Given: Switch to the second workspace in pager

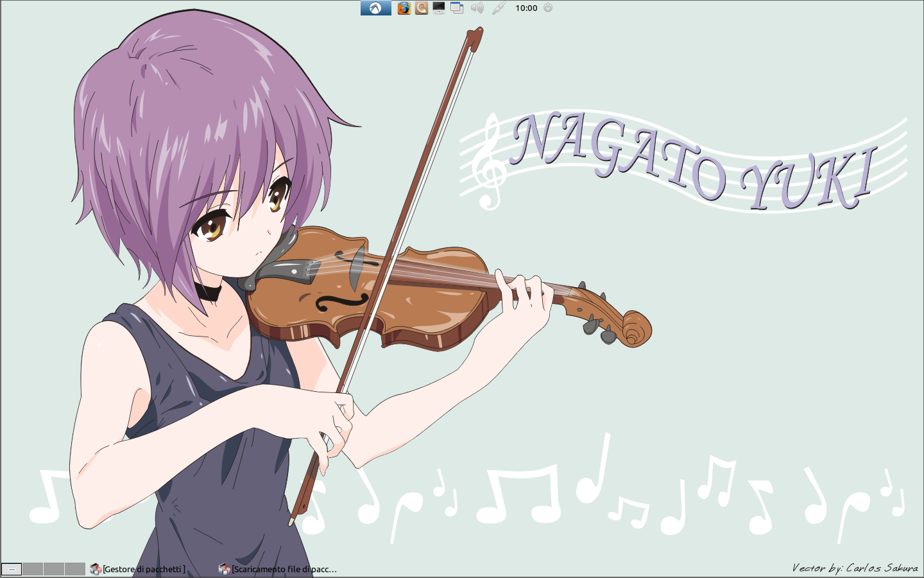Looking at the screenshot, I should [x=33, y=569].
